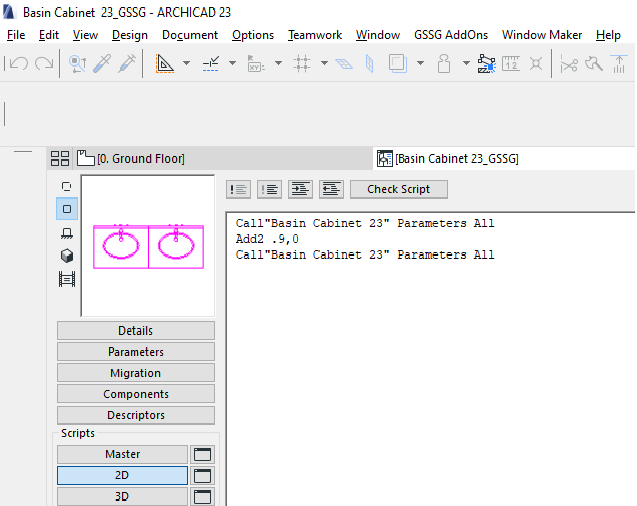This screenshot has height=506, width=637.
Task: Click the Suspend Groups lock icon
Action: click(x=444, y=64)
